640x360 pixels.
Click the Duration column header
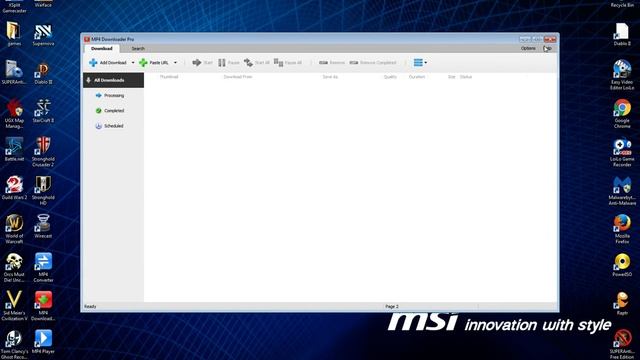tap(417, 77)
